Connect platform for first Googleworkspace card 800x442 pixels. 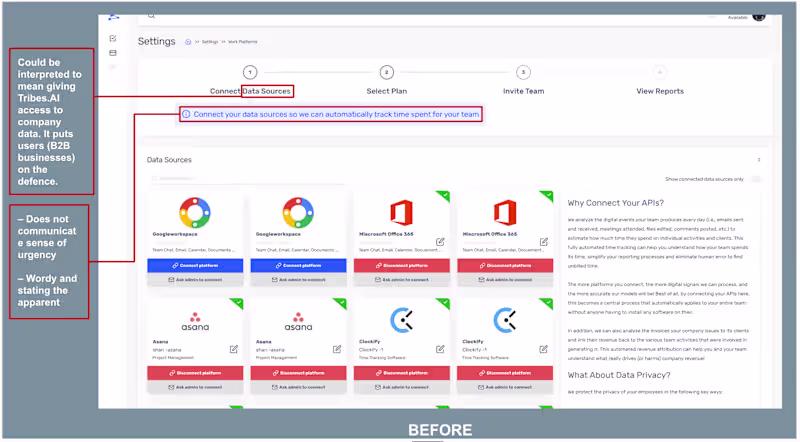195,265
